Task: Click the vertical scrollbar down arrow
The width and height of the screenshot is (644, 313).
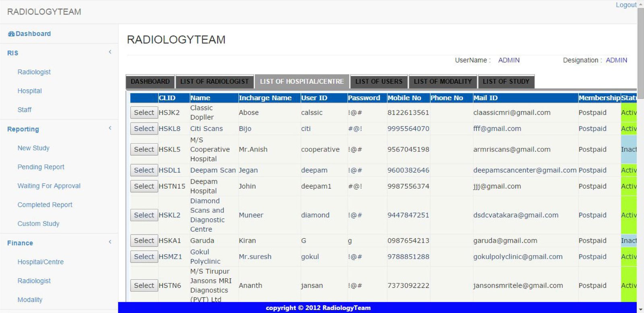Action: [640, 309]
